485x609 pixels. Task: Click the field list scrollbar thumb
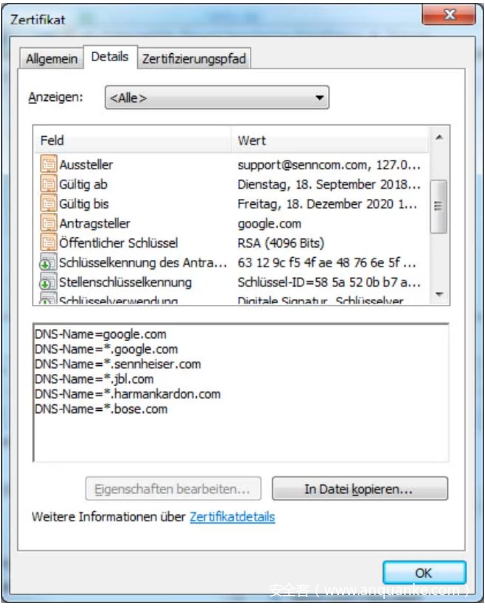click(x=438, y=206)
